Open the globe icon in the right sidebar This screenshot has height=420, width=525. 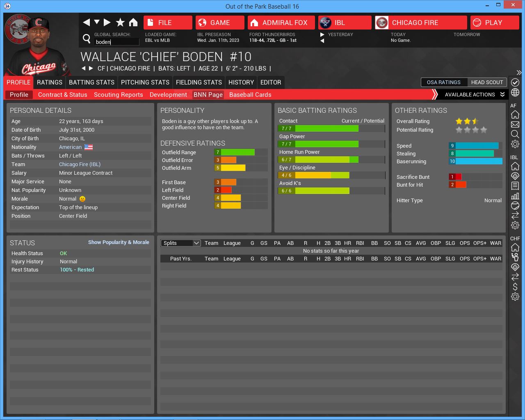coord(515,93)
